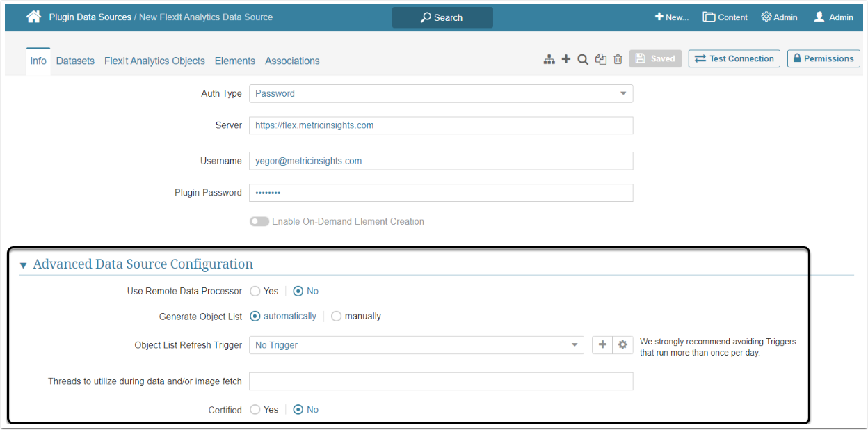
Task: Delete data source using trash icon
Action: point(618,59)
